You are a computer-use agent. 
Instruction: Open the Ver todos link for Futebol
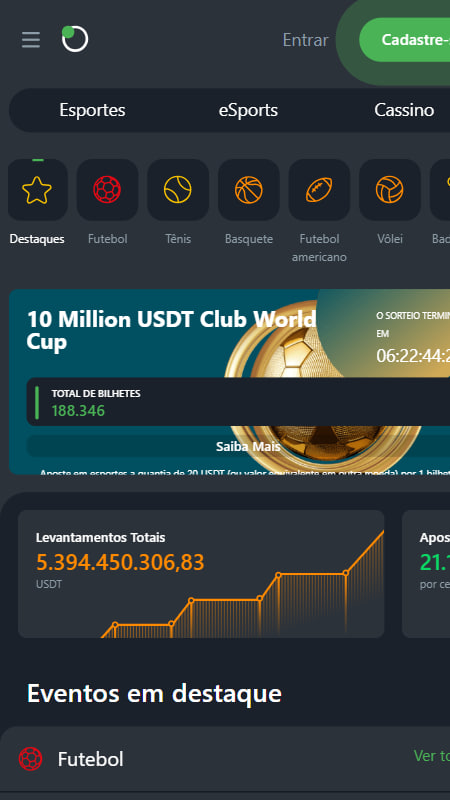(x=432, y=756)
